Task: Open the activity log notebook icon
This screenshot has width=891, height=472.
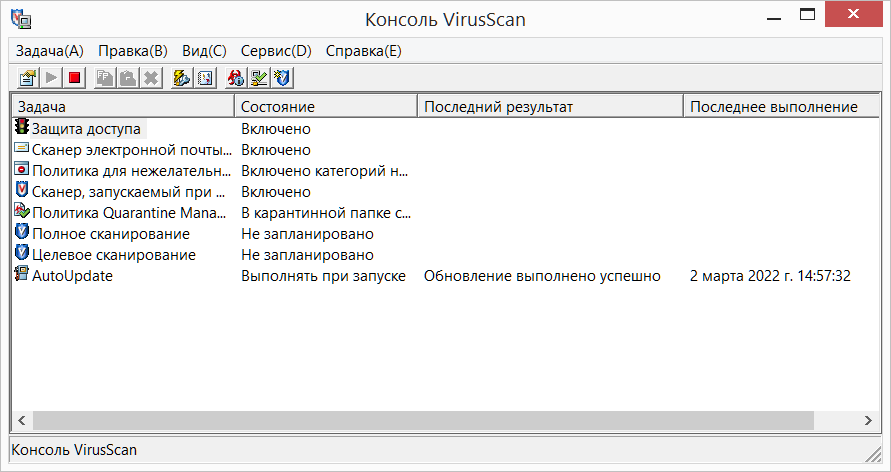Action: pos(205,78)
